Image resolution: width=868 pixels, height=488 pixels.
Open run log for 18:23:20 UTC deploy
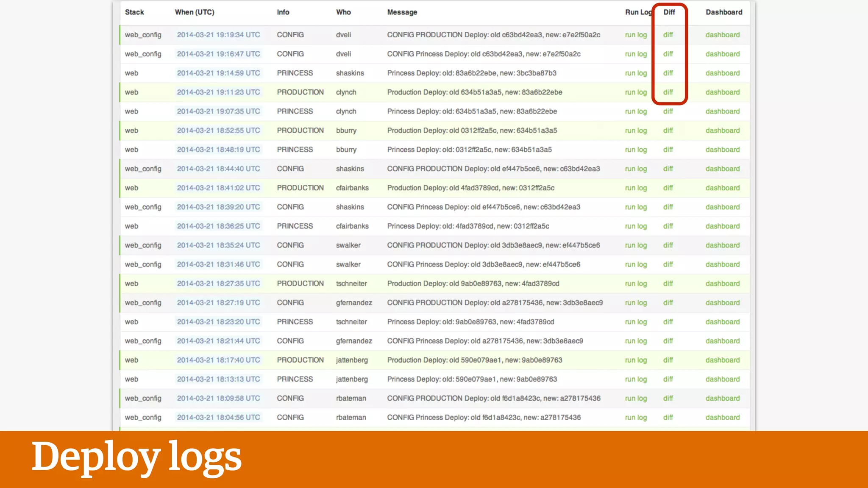pyautogui.click(x=636, y=322)
